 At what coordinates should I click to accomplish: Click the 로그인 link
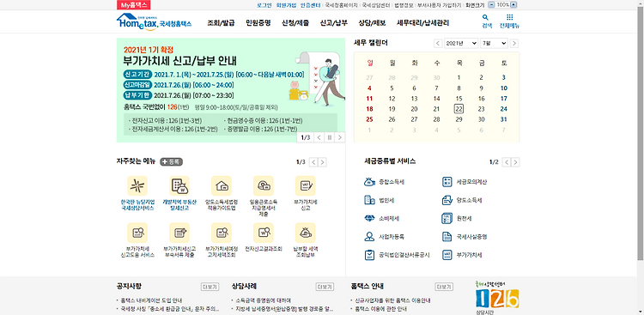point(264,5)
